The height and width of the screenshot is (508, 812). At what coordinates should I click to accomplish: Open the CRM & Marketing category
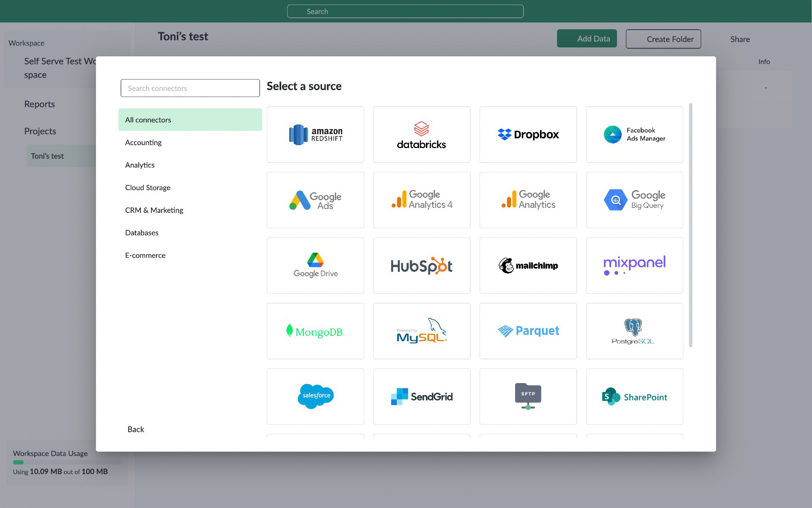coord(154,210)
